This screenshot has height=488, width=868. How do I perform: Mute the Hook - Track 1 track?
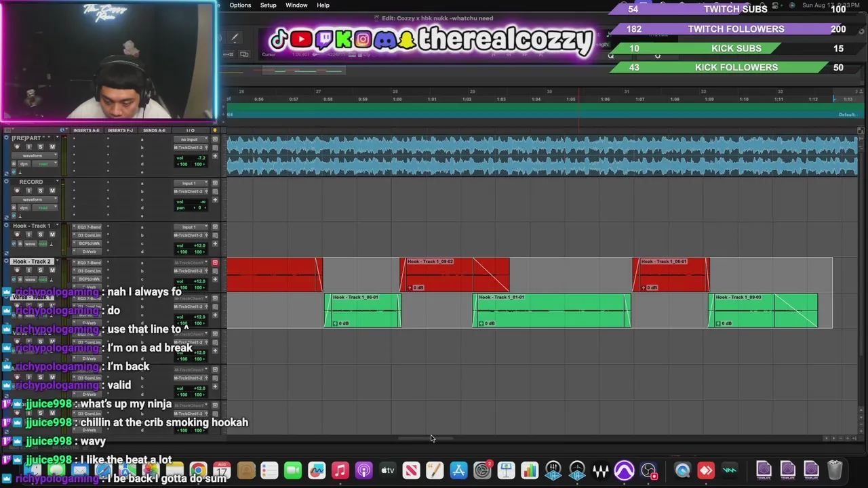[52, 235]
